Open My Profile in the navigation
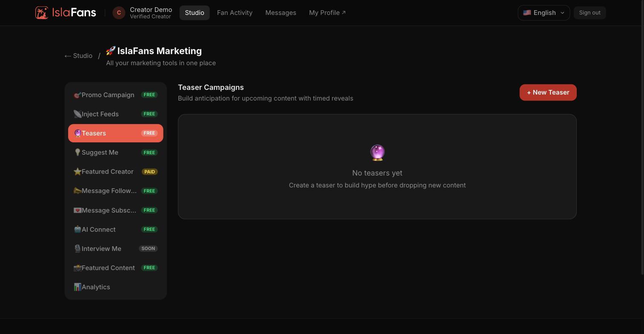Screen dimensions: 644x334 click(x=327, y=13)
